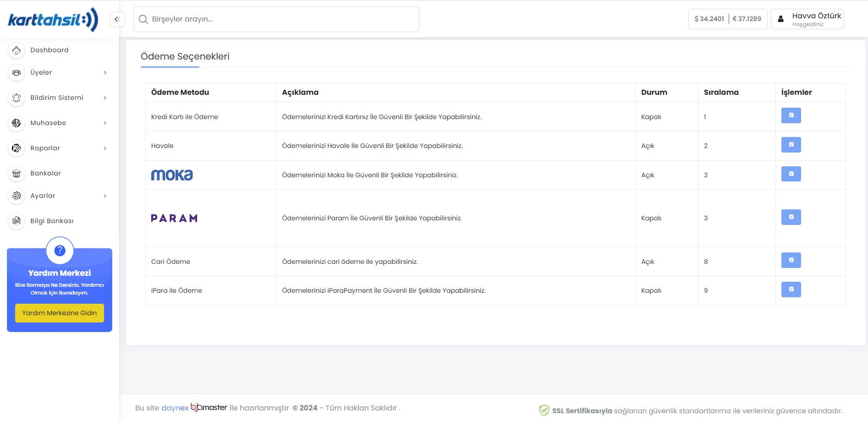The height and width of the screenshot is (421, 868).
Task: Click the search magnifier icon
Action: (x=143, y=19)
